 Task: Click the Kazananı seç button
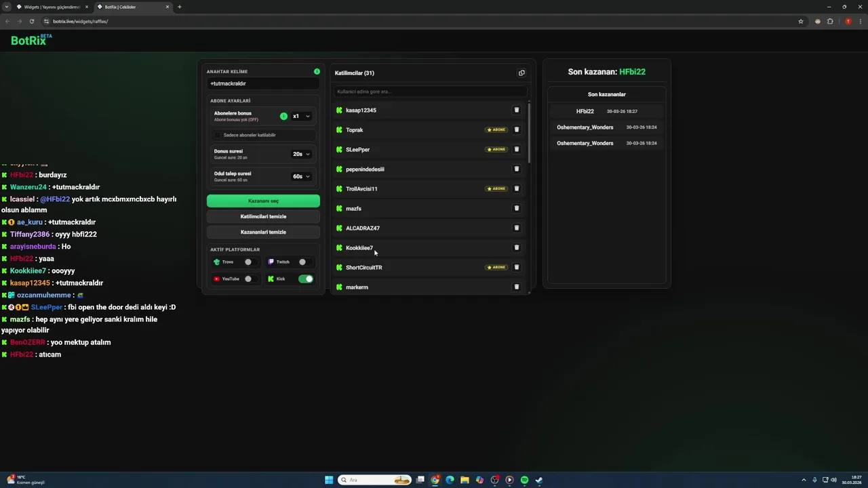point(263,201)
